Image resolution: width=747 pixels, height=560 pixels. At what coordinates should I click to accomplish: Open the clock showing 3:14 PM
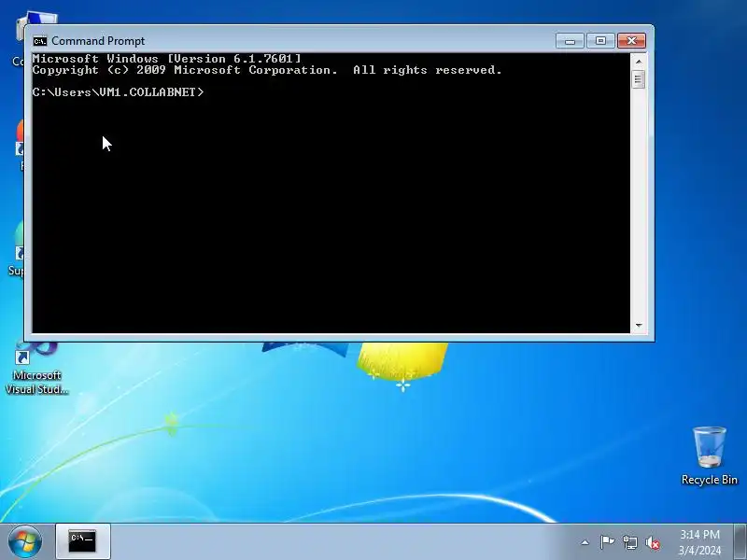coord(699,542)
